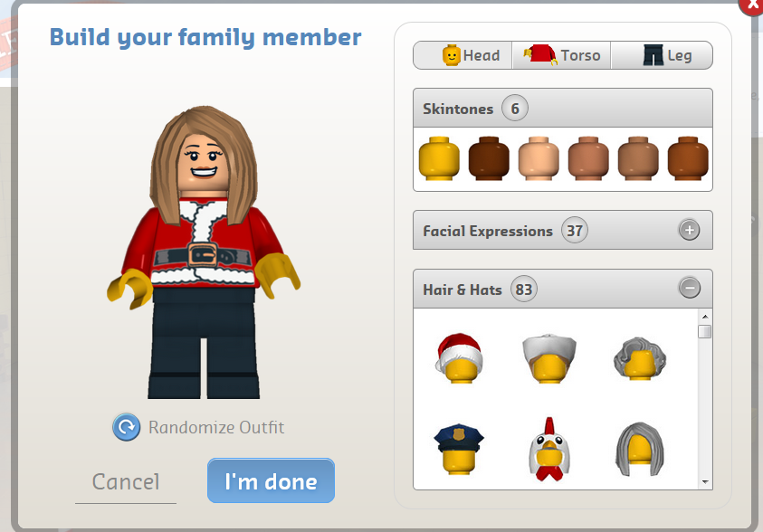This screenshot has height=532, width=763.
Task: Open the Leg tab
Action: (x=662, y=55)
